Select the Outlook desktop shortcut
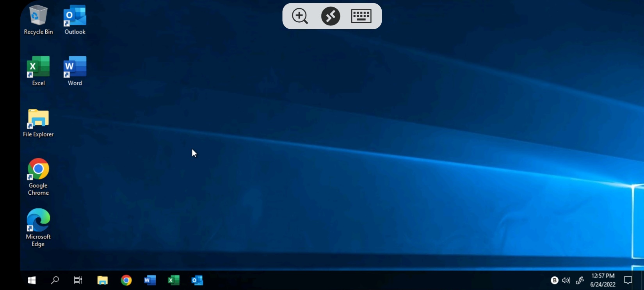Viewport: 644px width, 290px height. [75, 20]
